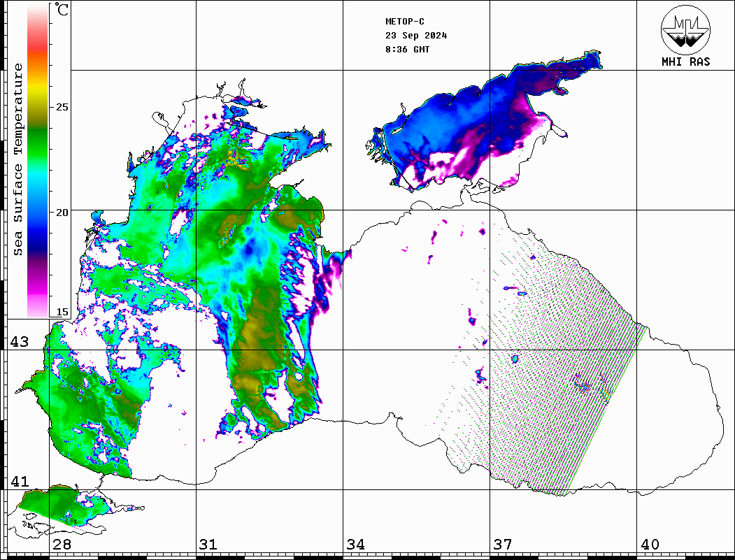Click the MHI RAS text label

pos(686,62)
